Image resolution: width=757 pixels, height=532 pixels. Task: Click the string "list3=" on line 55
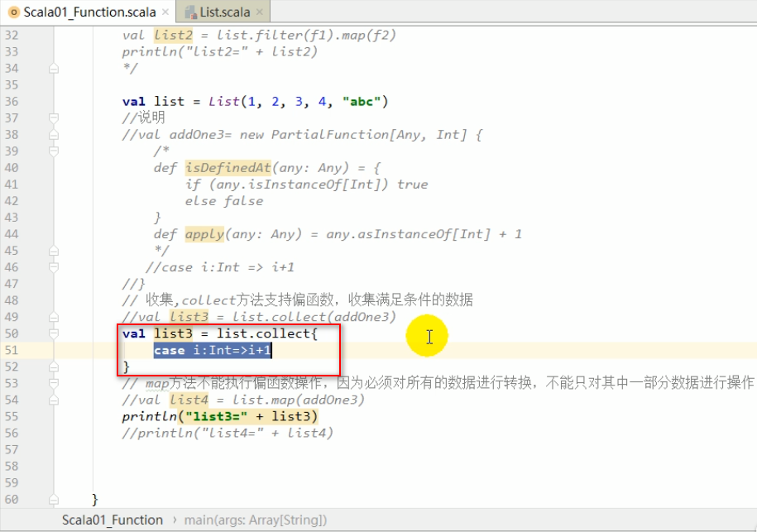pos(216,416)
